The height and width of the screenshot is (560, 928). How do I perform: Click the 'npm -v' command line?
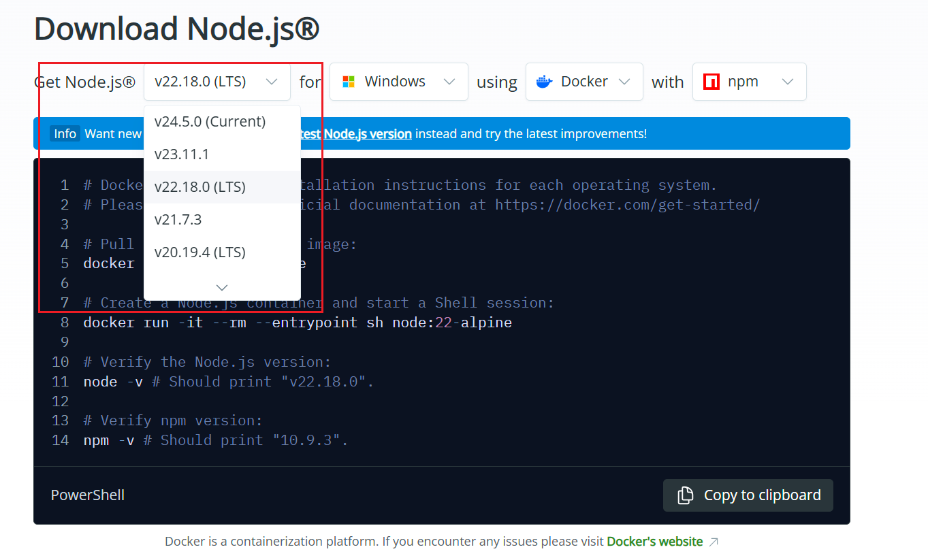pos(216,441)
